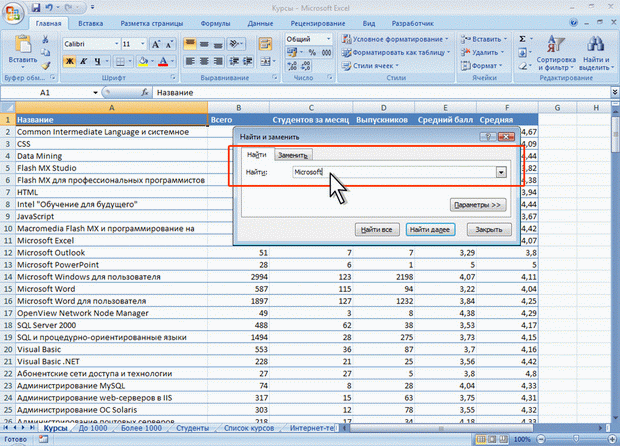Toggle bold (Ж) formatting
This screenshot has width=620, height=446.
70,61
